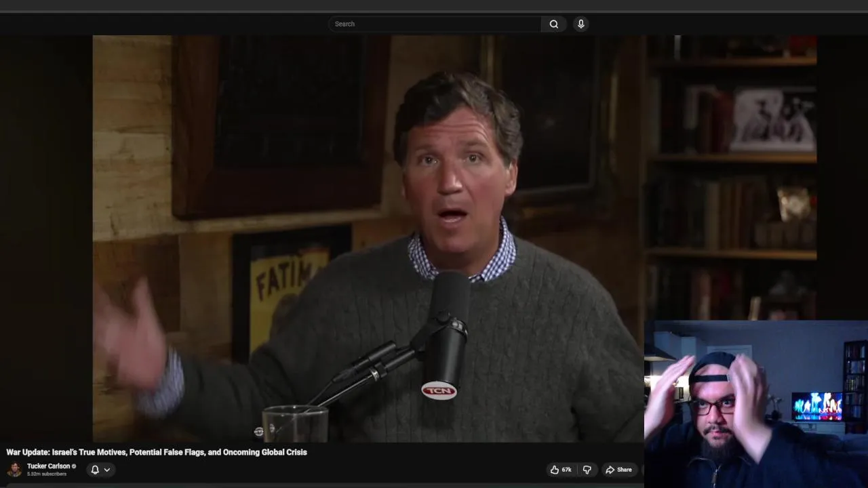Click the video title 'War Update: Israel's True Motives'
The image size is (868, 488).
tap(157, 452)
